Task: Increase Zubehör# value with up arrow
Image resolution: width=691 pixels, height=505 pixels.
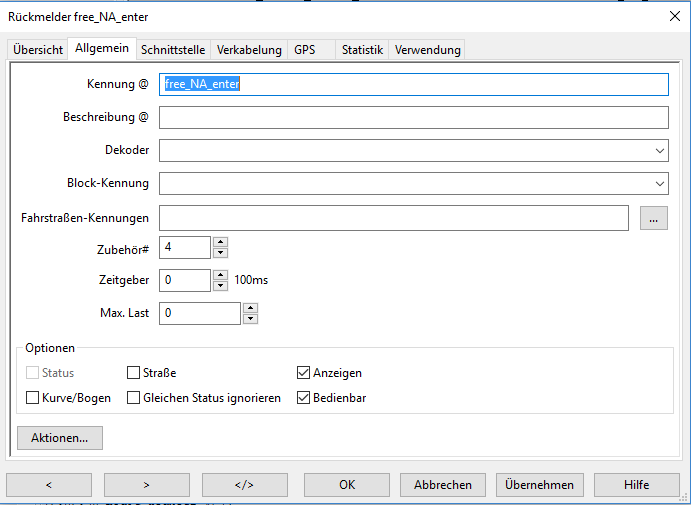Action: [221, 242]
